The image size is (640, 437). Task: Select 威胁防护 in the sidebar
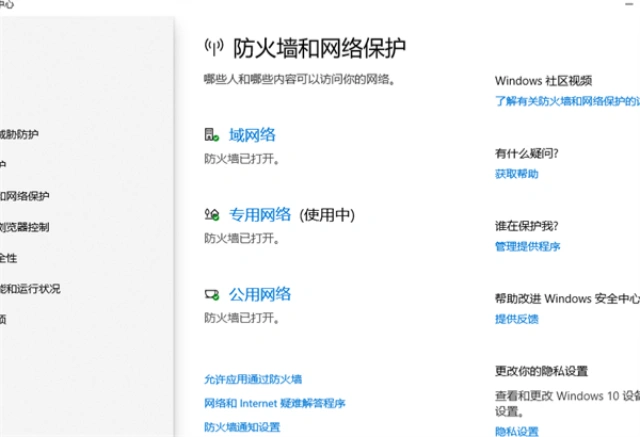pyautogui.click(x=19, y=134)
